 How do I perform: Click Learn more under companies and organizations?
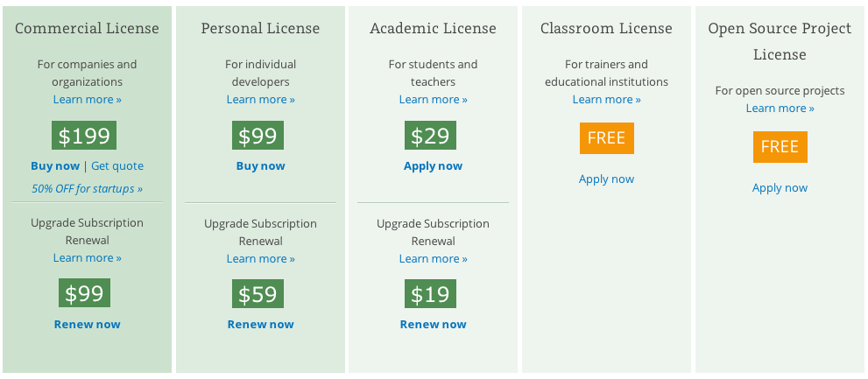coord(88,100)
